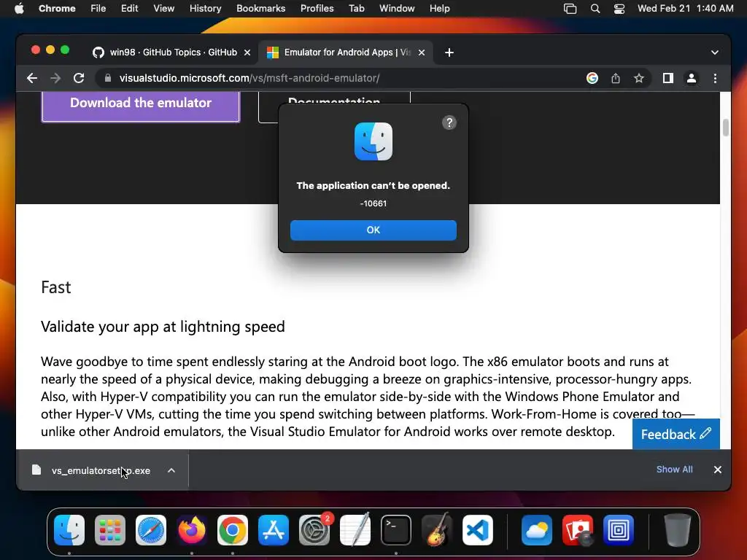Bookmark this page with the star

click(639, 78)
